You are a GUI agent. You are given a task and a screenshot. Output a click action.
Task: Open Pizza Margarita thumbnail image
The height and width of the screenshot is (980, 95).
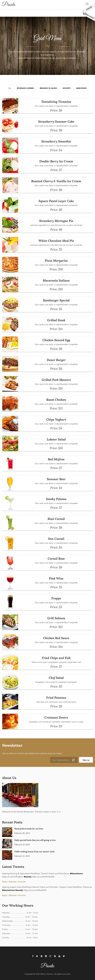(10, 264)
